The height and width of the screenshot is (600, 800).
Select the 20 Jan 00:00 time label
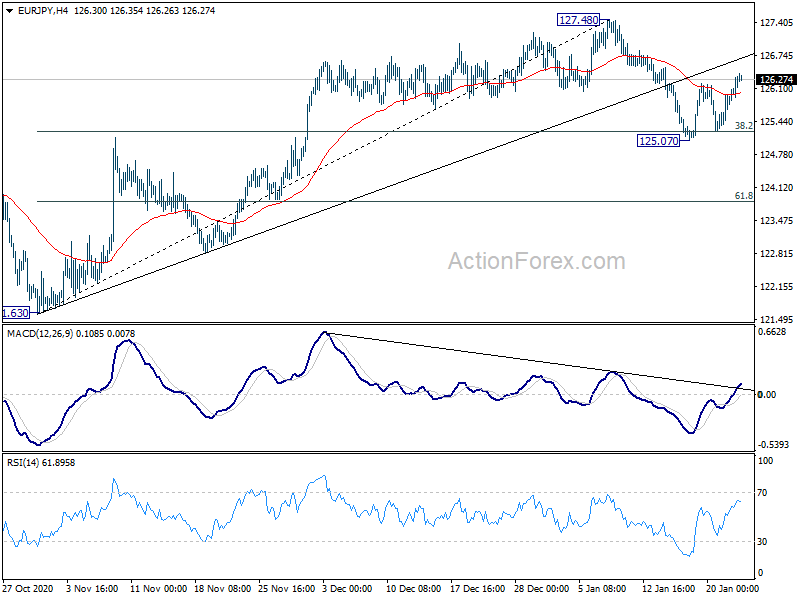click(x=730, y=588)
